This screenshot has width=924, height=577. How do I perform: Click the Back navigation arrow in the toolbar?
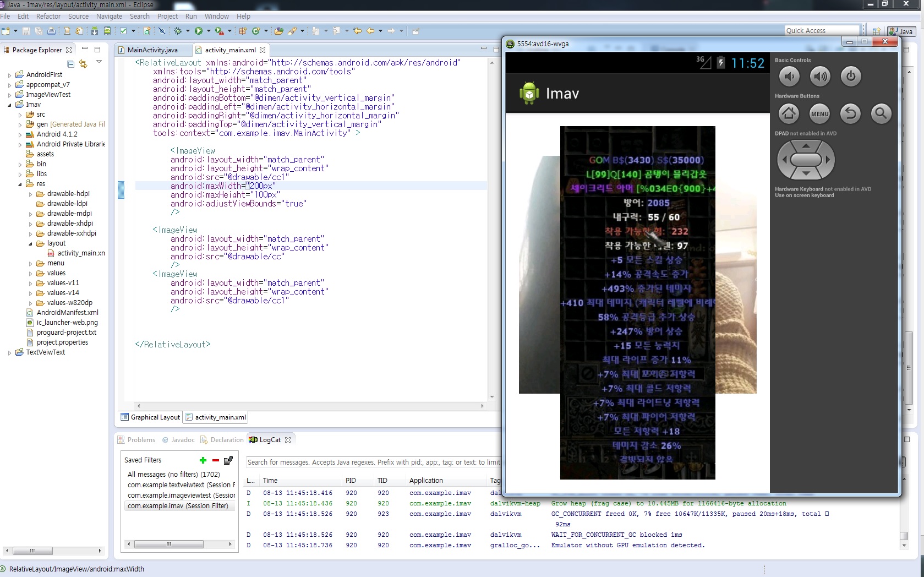(x=370, y=31)
